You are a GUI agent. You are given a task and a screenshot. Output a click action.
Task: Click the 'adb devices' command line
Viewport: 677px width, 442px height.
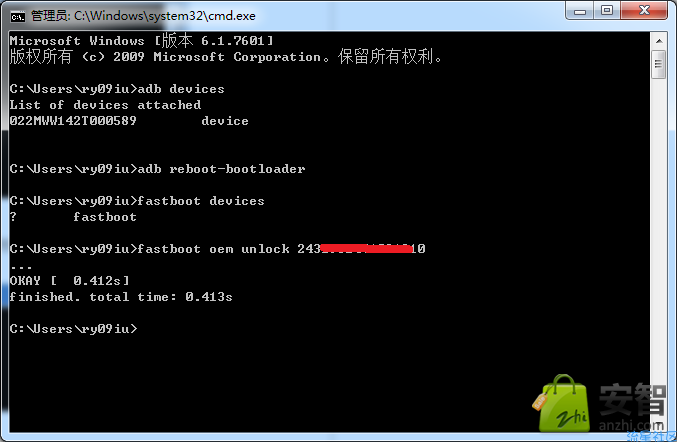coord(117,89)
